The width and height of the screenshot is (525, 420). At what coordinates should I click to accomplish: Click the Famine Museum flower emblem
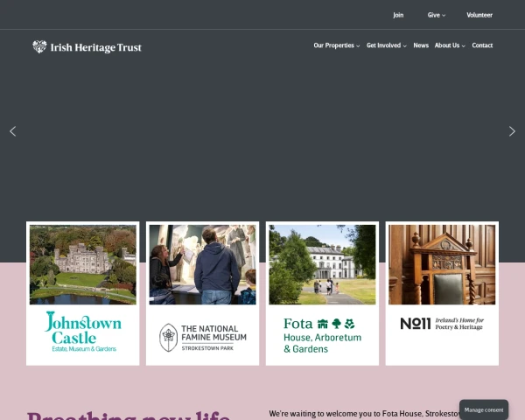pyautogui.click(x=168, y=338)
